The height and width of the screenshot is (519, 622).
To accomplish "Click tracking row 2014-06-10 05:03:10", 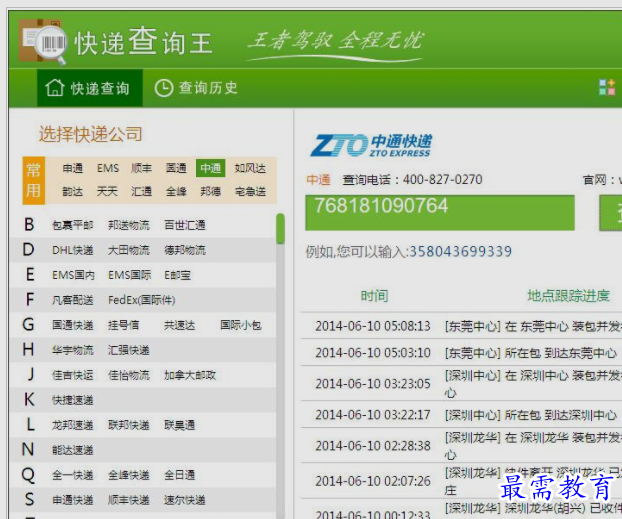I will click(x=461, y=353).
